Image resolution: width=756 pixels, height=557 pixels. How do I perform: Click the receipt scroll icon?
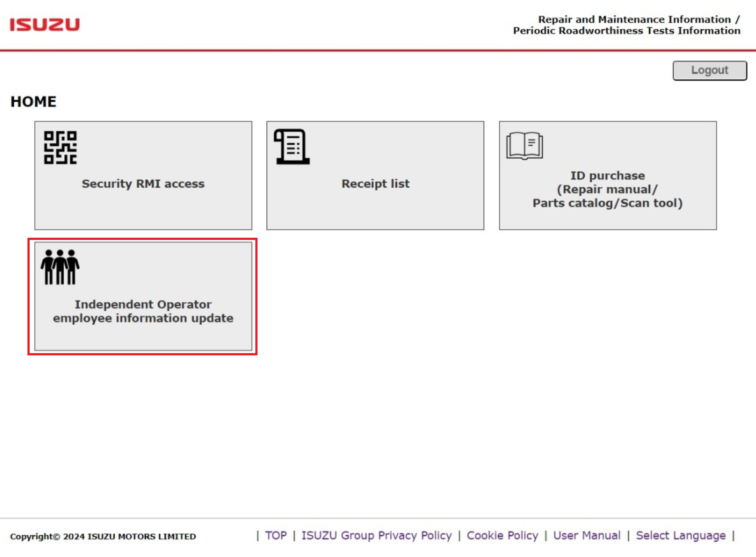tap(291, 147)
